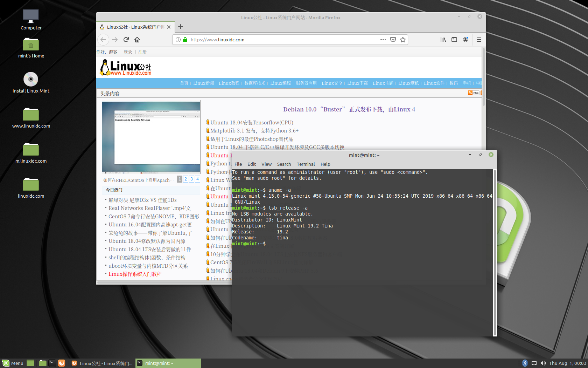Open the terminal Edit menu
Viewport: 588px width, 368px height.
pos(251,164)
